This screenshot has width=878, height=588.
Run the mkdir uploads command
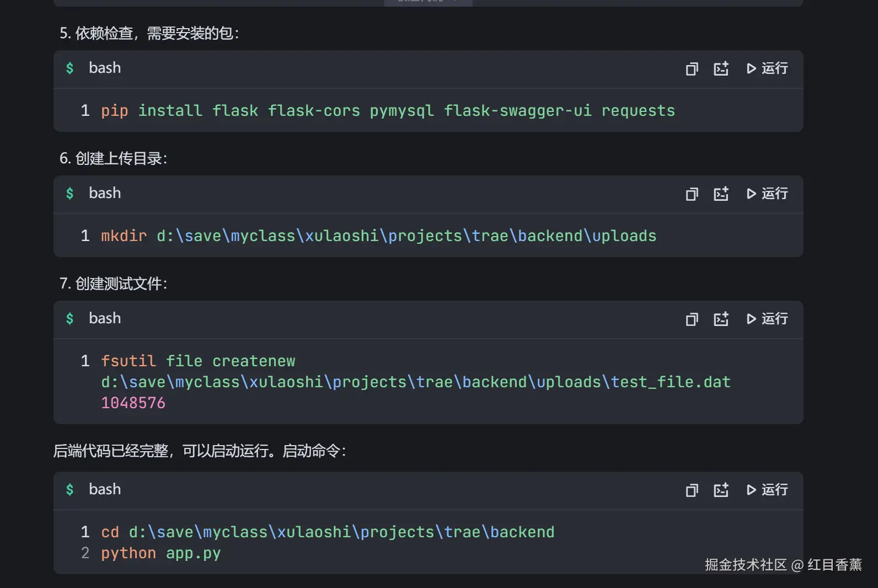[767, 194]
